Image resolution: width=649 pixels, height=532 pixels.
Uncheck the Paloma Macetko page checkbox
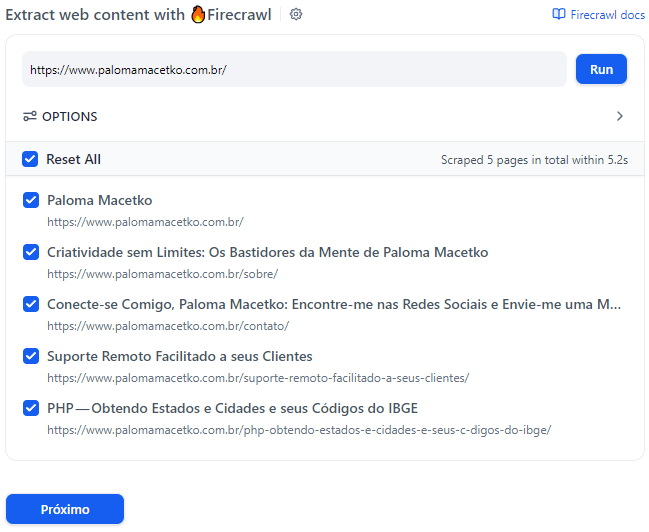(31, 200)
